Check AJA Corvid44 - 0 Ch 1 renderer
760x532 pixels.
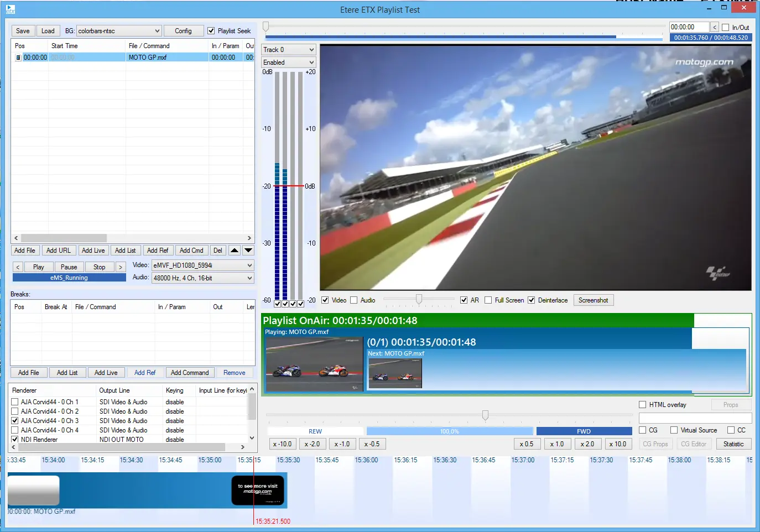tap(15, 402)
